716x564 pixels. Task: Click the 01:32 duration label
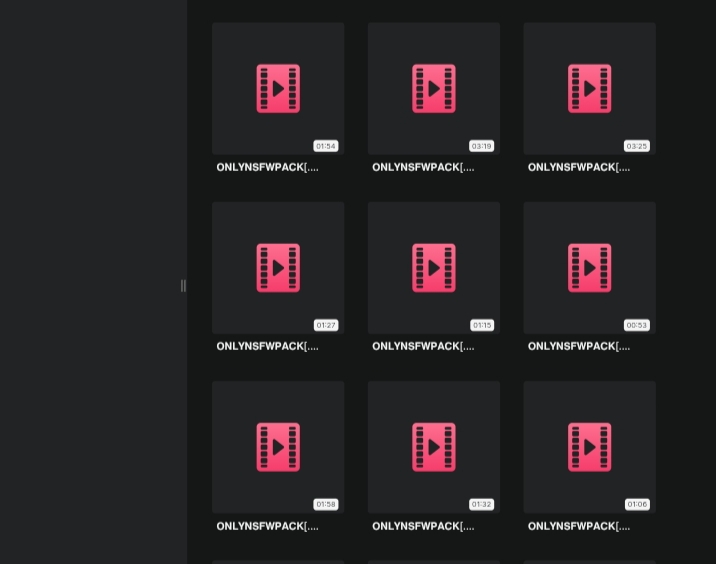pos(481,504)
